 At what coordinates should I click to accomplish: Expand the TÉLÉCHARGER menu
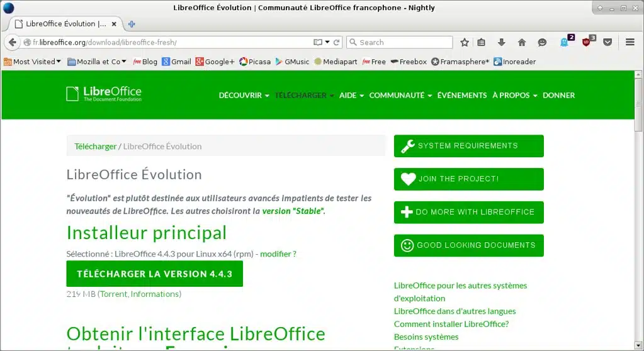pos(304,95)
